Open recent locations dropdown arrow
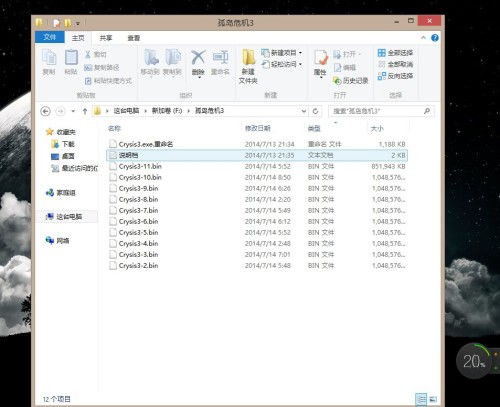 [x=73, y=111]
